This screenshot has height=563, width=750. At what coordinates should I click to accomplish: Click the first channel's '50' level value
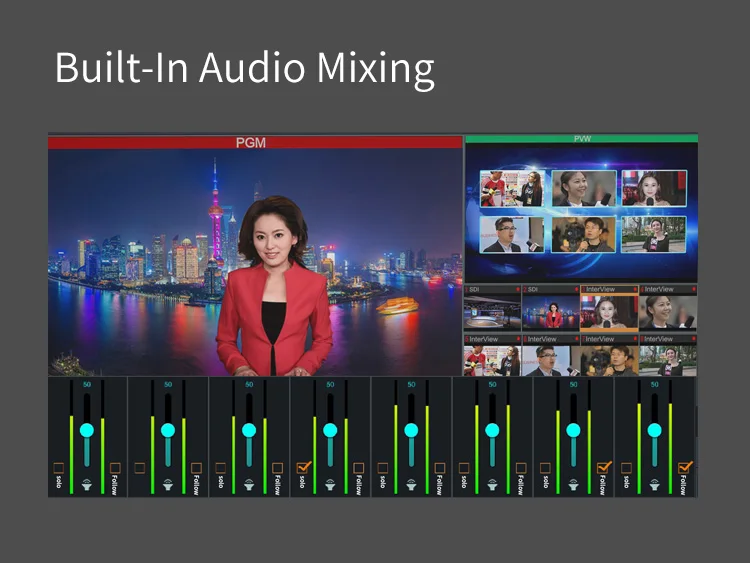click(87, 385)
